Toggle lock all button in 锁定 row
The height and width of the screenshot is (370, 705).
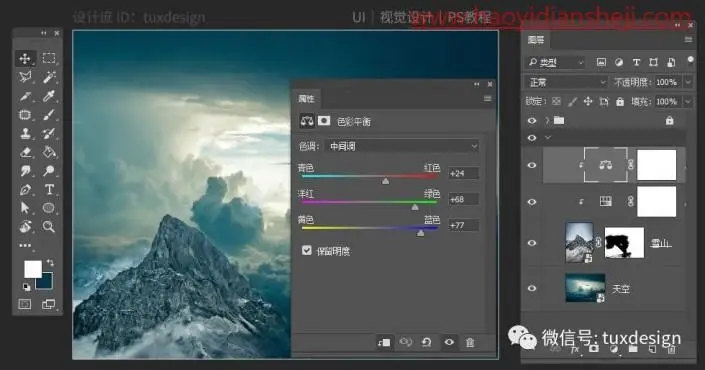click(620, 102)
